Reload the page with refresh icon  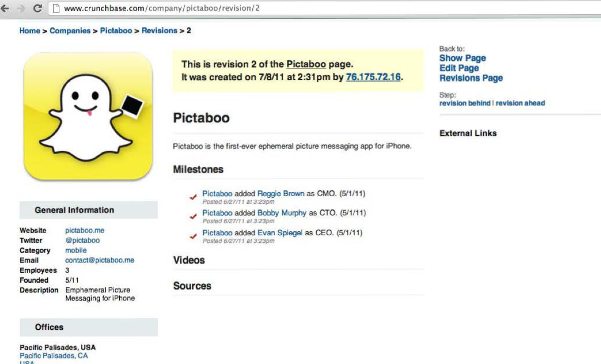[37, 8]
